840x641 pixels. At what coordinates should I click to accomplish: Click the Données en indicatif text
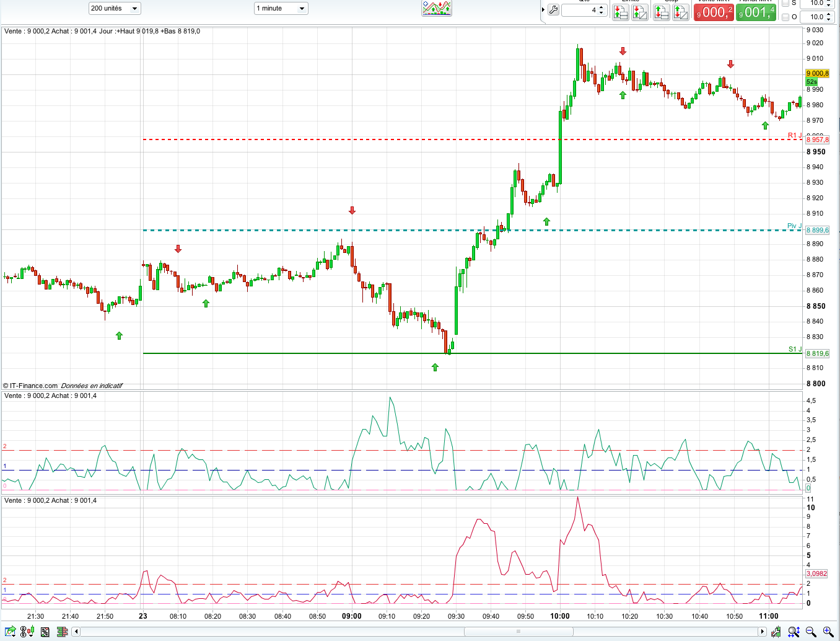coord(92,386)
